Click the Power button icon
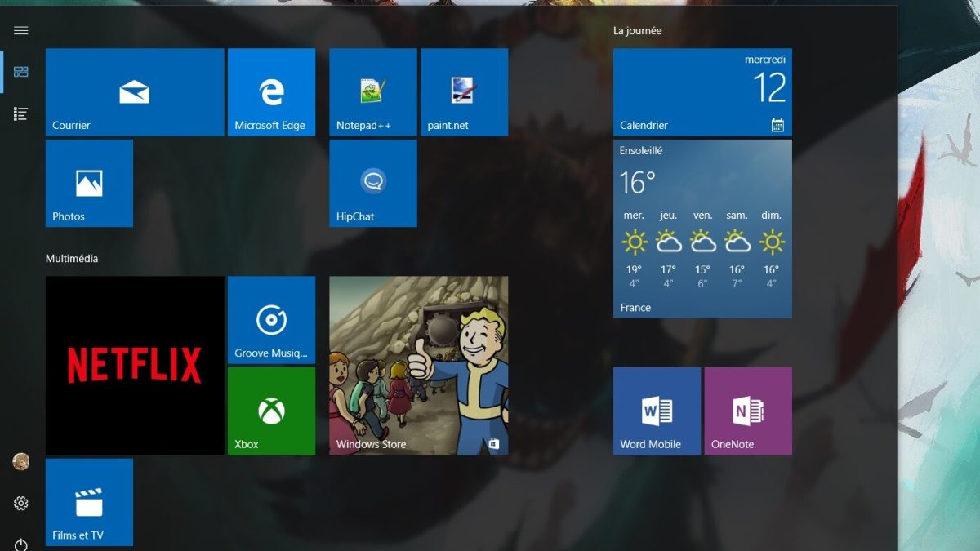980x551 pixels. coord(21,544)
